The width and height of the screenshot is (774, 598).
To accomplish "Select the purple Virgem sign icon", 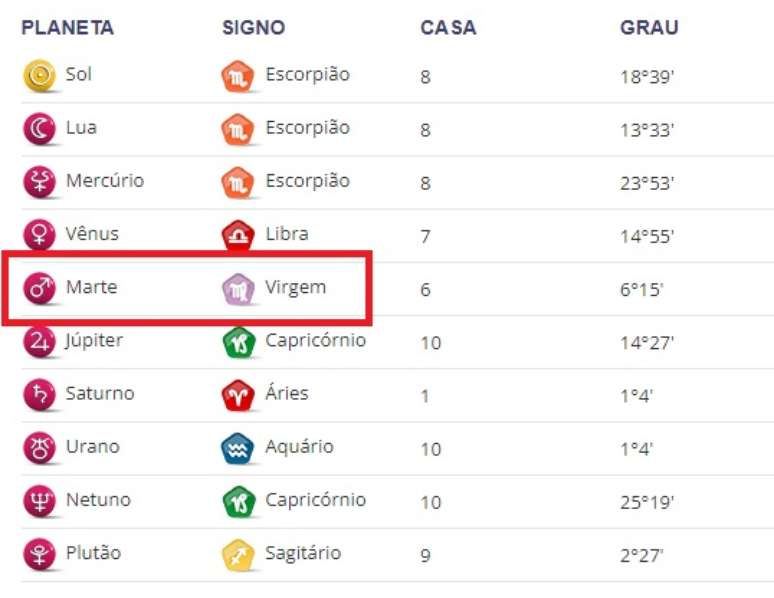I will (238, 289).
